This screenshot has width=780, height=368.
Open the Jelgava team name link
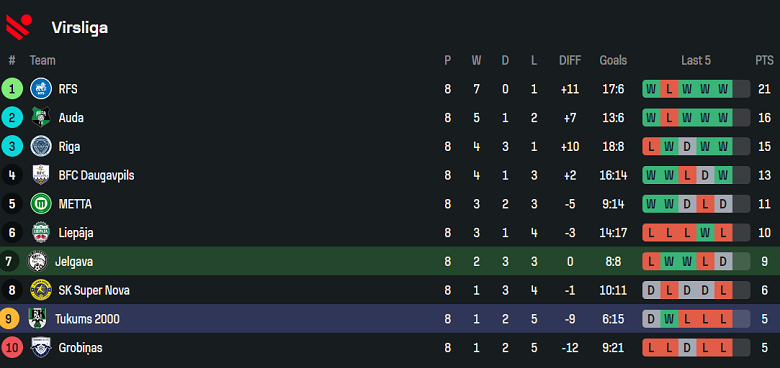[x=74, y=262]
